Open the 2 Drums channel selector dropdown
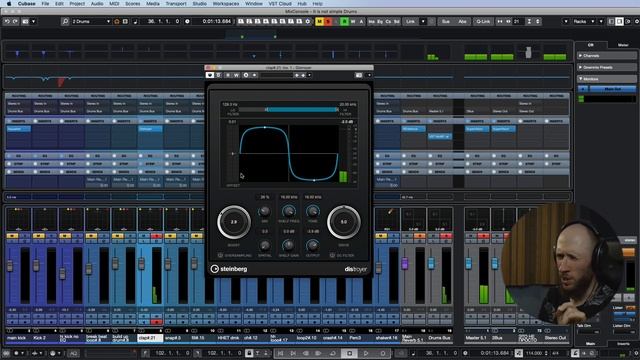640x360 pixels. 91,21
